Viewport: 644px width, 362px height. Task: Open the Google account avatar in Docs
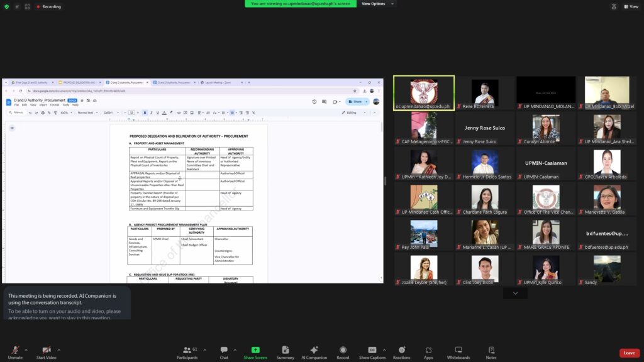376,102
